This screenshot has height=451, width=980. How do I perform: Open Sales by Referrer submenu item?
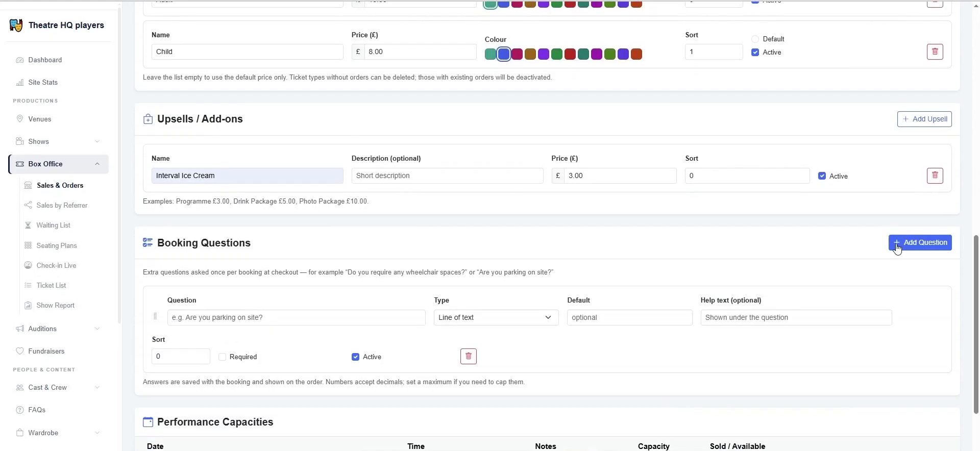click(x=62, y=205)
